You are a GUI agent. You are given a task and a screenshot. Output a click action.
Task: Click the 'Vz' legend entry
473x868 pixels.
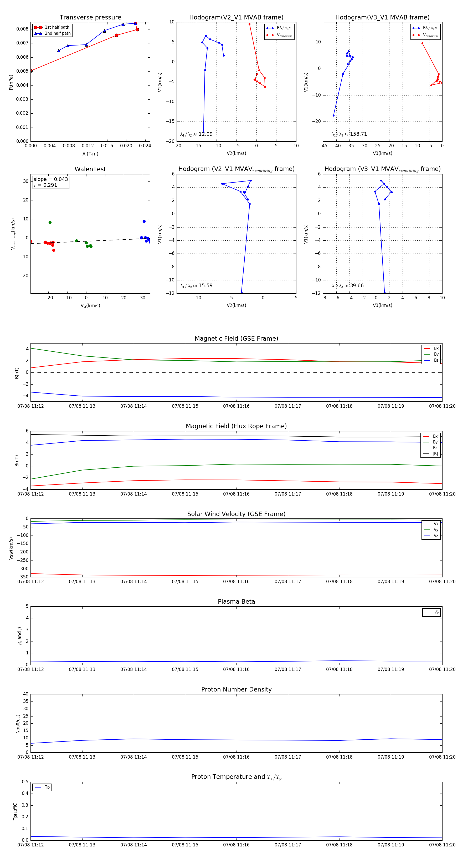(431, 536)
